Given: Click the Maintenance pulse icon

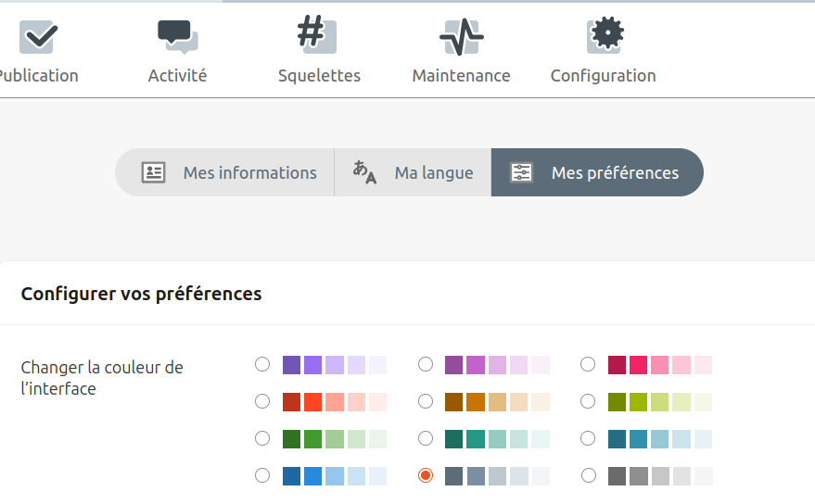Looking at the screenshot, I should [461, 36].
